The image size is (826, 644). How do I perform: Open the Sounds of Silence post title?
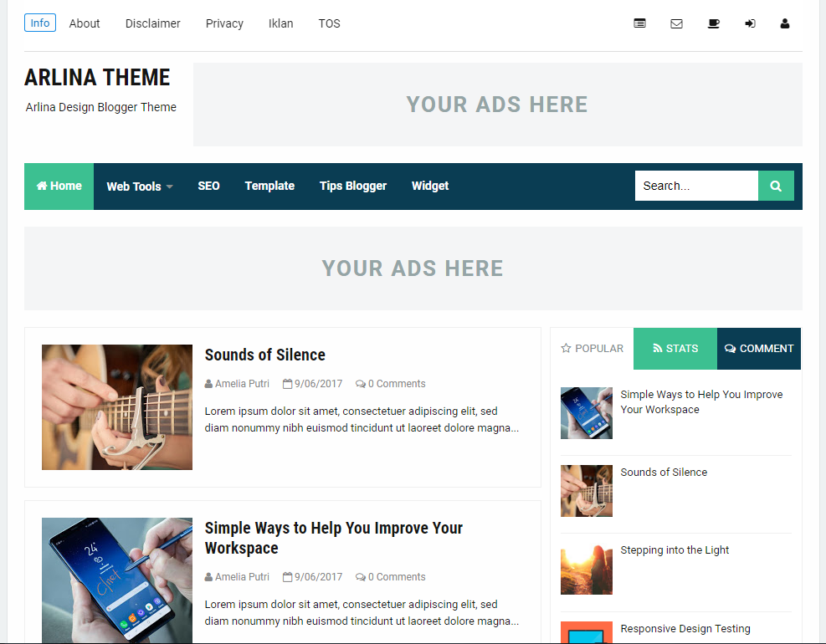click(x=265, y=355)
